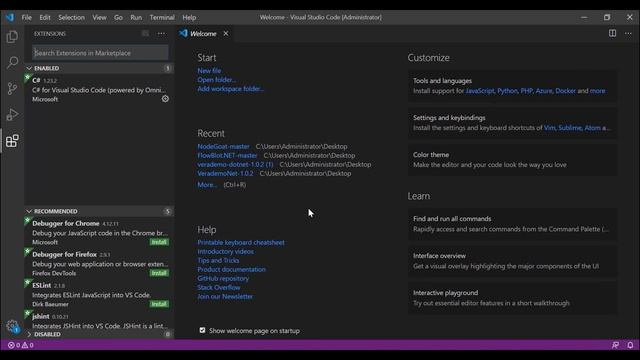
Task: Open recent FlowBlot.NET-master folder
Action: pos(227,155)
